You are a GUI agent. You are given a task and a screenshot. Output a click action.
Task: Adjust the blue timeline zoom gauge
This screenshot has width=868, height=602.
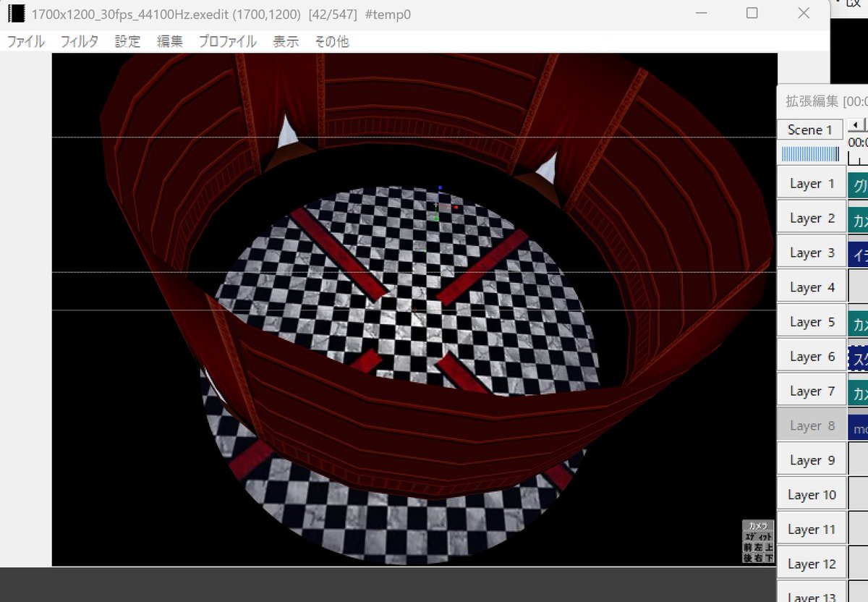pos(810,154)
